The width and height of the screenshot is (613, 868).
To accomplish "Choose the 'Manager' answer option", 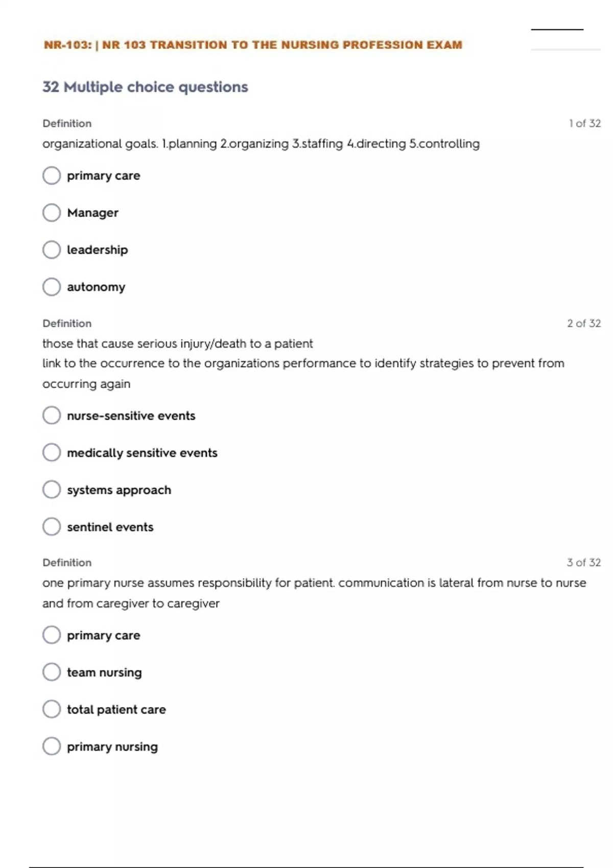I will (x=52, y=212).
